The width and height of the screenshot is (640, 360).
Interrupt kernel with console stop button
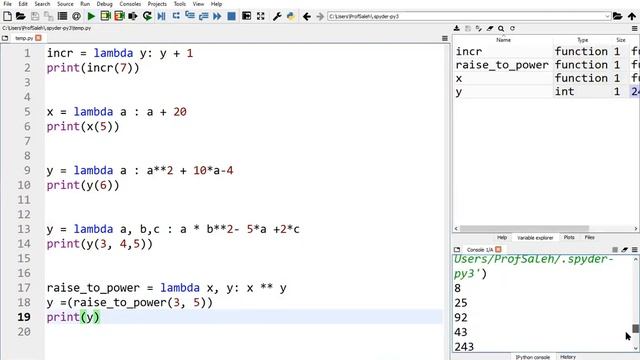tap(615, 249)
